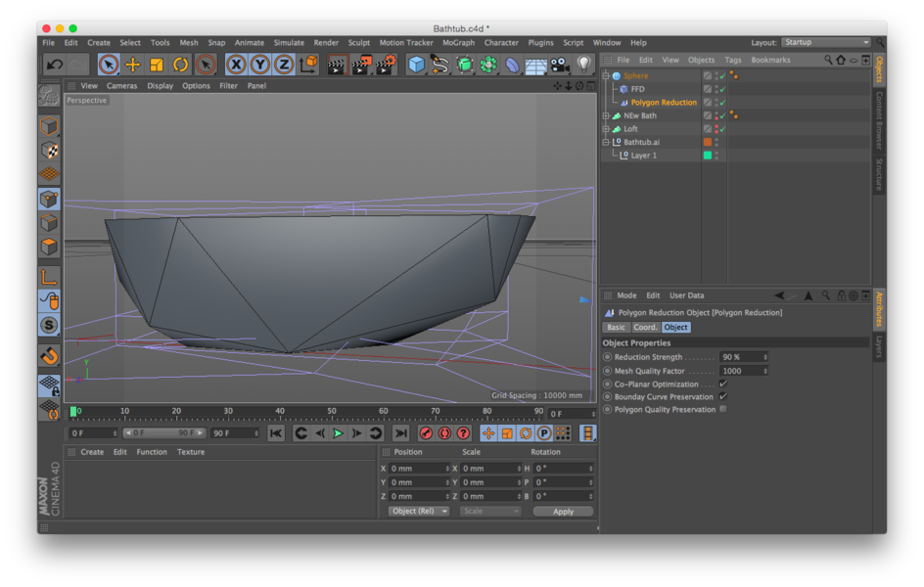Screen dimensions: 924x587
Task: Open the Object (Rel) dropdown
Action: pyautogui.click(x=418, y=511)
